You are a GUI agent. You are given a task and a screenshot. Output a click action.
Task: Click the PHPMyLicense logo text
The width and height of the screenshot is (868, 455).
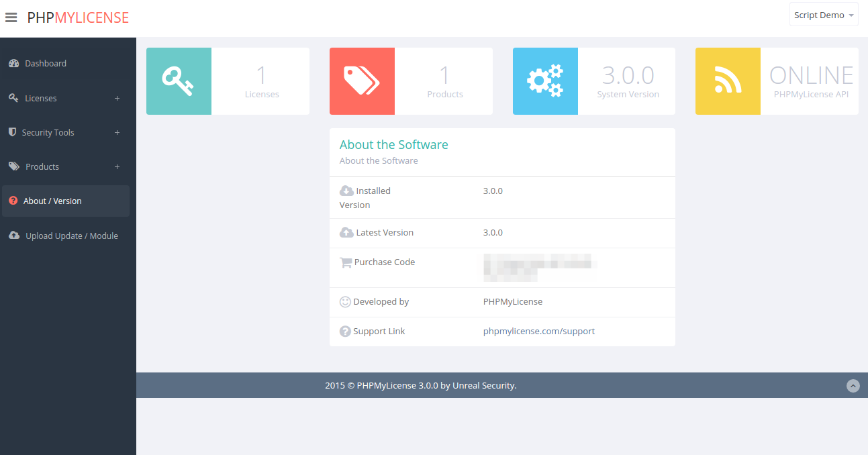tap(78, 18)
